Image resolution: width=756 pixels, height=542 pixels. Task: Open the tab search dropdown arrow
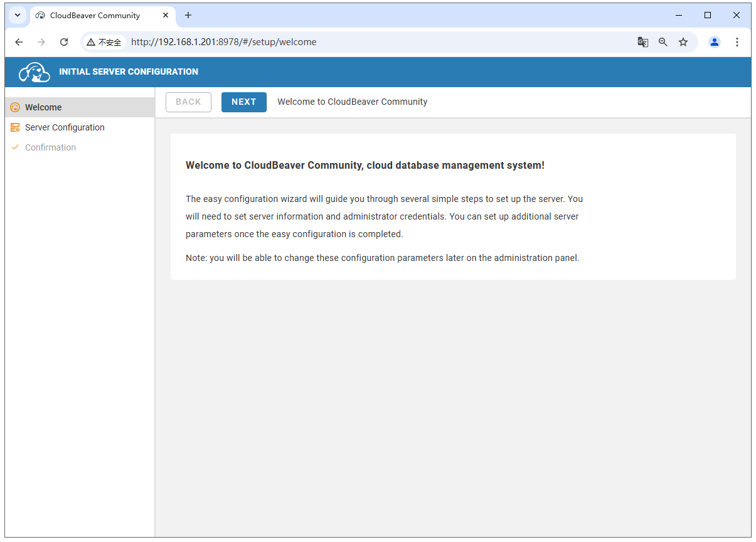click(18, 15)
